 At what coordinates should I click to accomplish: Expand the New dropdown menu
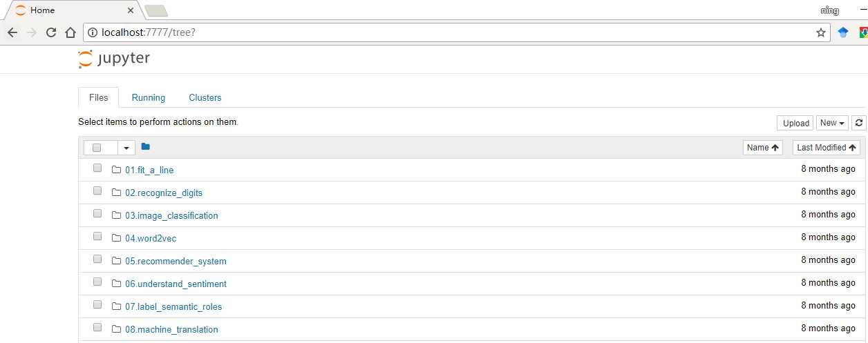(832, 123)
